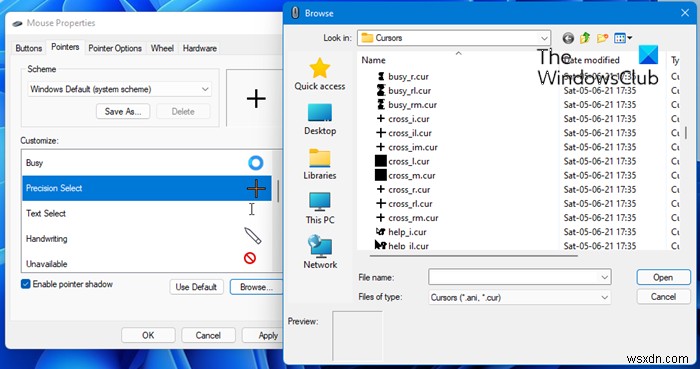This screenshot has height=369, width=700.
Task: Select the file name help_i.cur
Action: [x=407, y=232]
